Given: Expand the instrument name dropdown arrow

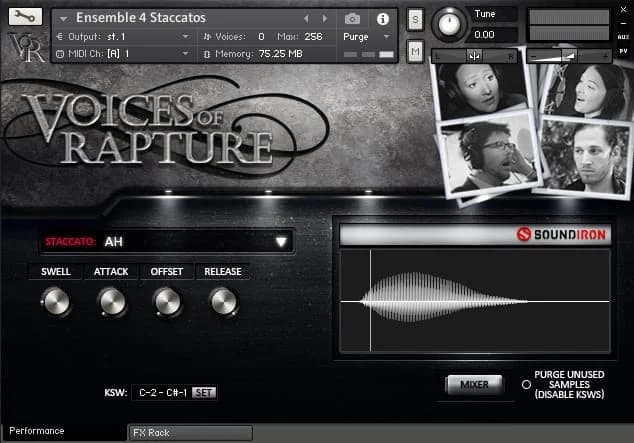Looking at the screenshot, I should (x=63, y=19).
